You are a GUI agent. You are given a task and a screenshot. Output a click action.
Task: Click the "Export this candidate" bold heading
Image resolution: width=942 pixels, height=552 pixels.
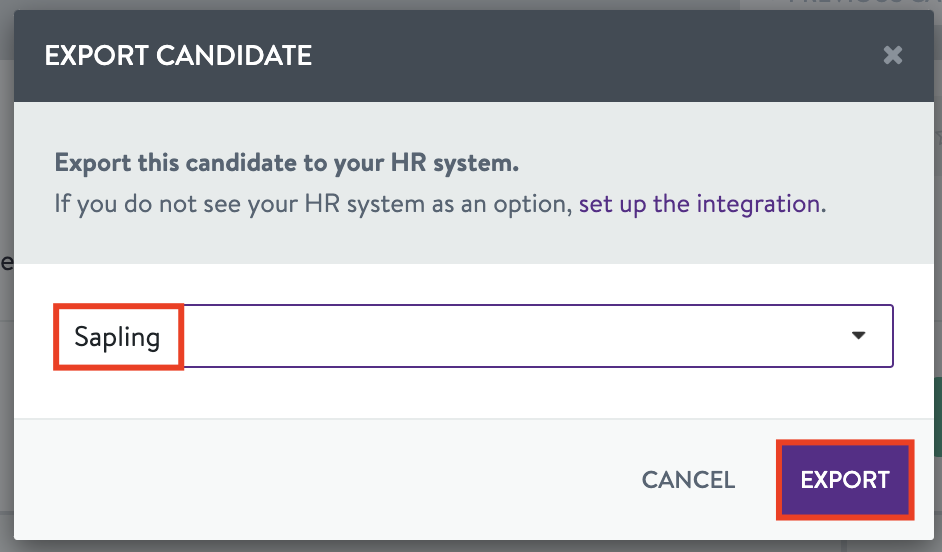(x=286, y=163)
